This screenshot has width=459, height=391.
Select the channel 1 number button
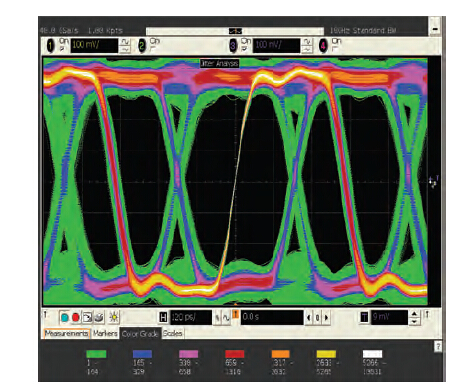click(50, 46)
